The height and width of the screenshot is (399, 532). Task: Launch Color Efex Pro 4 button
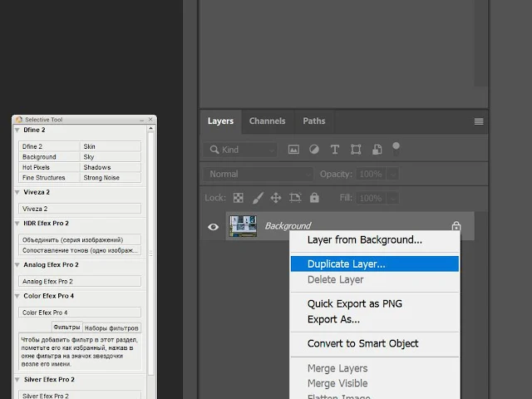(x=80, y=313)
